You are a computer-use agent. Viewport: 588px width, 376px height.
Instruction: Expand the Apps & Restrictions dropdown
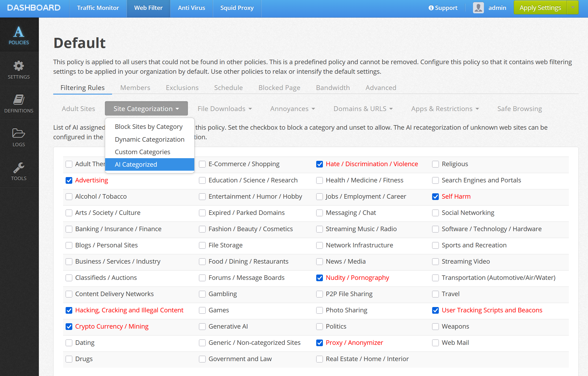[445, 109]
